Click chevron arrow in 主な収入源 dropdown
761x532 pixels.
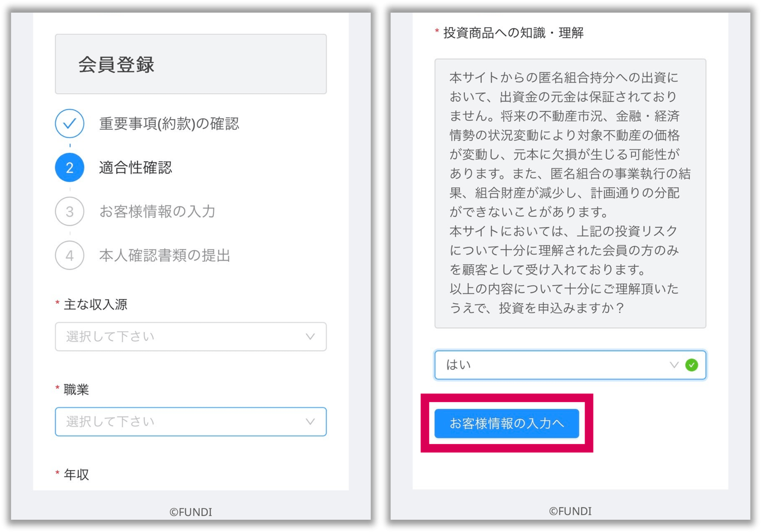310,337
